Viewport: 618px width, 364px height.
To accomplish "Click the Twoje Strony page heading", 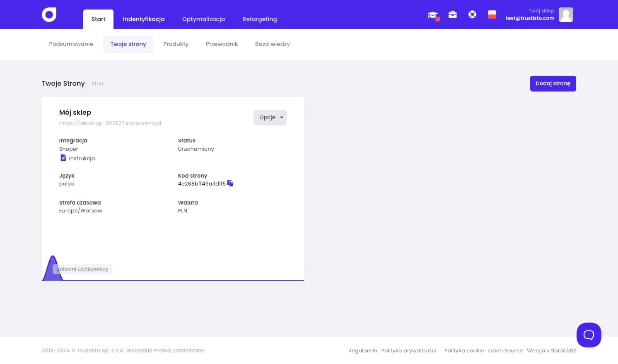I will (x=63, y=84).
